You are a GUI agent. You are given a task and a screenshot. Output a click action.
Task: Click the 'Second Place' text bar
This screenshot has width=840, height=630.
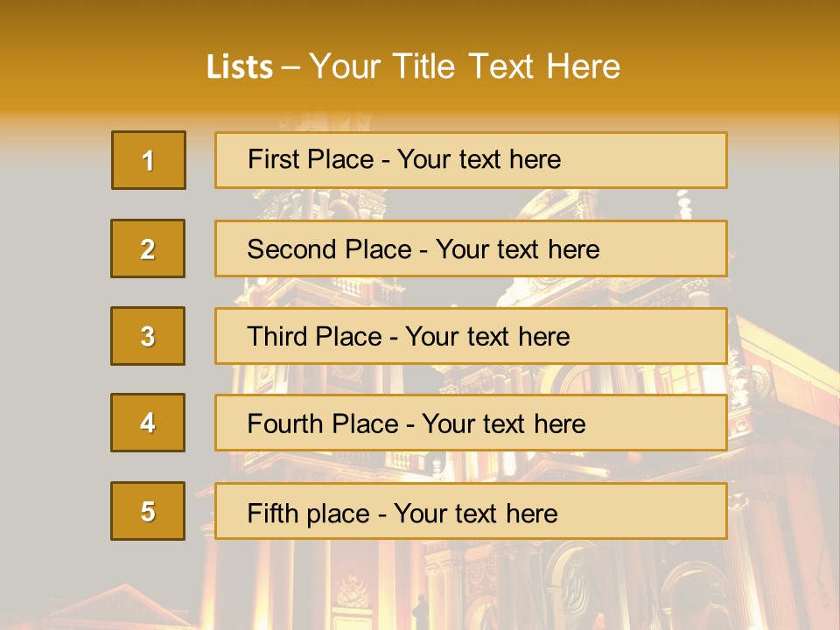[471, 248]
